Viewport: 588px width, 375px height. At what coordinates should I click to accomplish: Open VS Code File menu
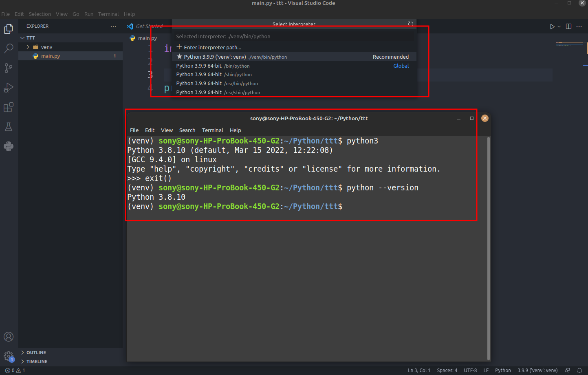click(x=6, y=14)
